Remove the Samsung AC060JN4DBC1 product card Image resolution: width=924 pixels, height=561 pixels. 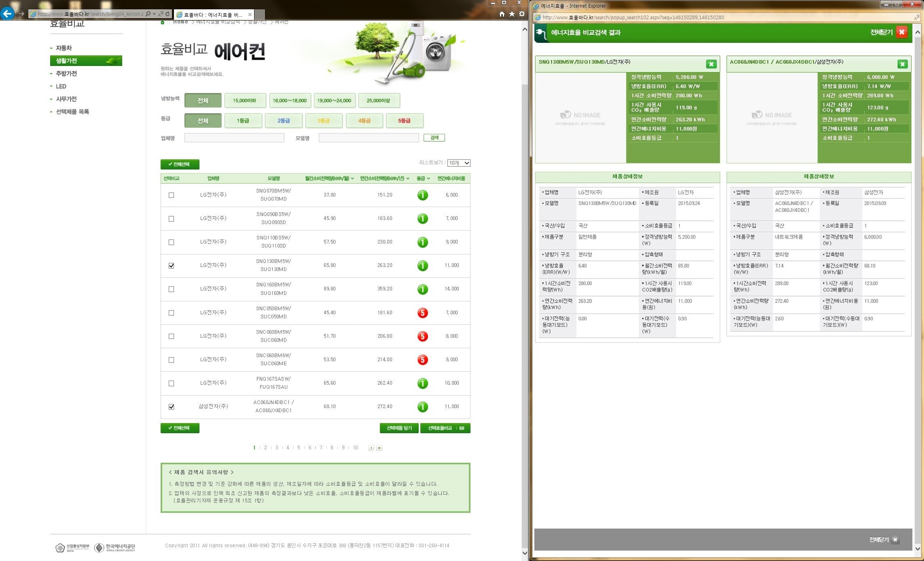point(902,64)
